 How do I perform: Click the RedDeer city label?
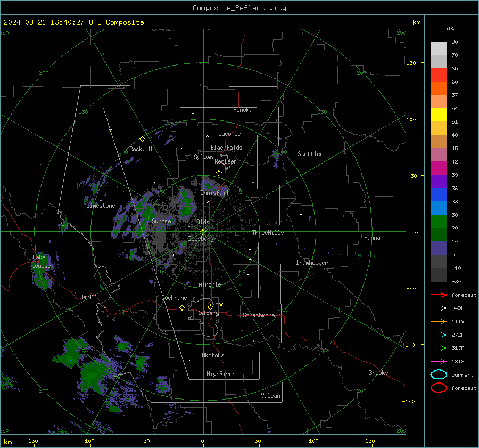point(226,161)
